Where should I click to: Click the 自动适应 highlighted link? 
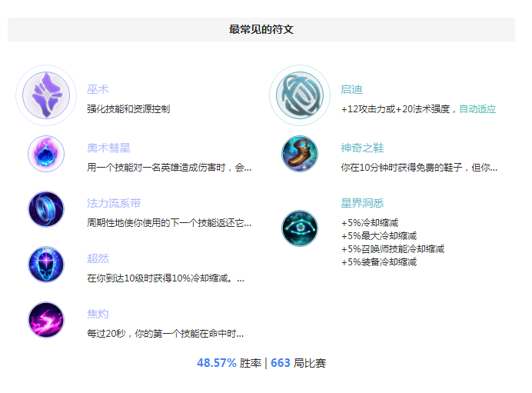[477, 109]
